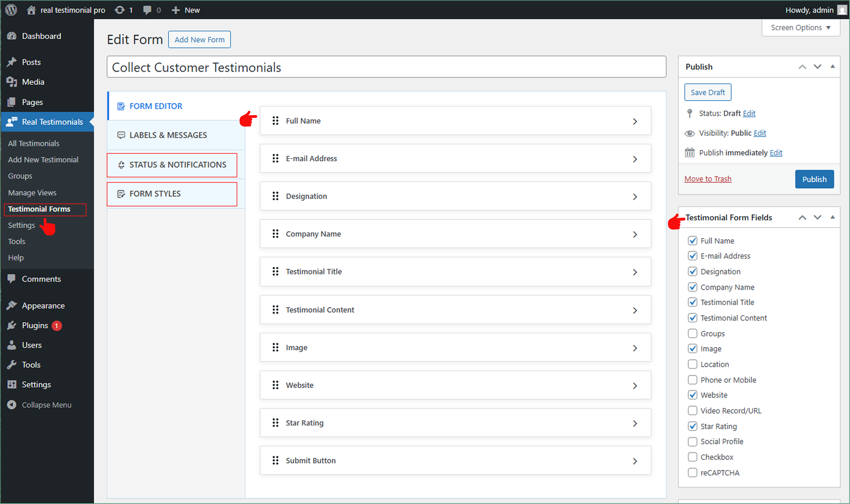
Task: Expand the Full Name field row
Action: pos(456,121)
